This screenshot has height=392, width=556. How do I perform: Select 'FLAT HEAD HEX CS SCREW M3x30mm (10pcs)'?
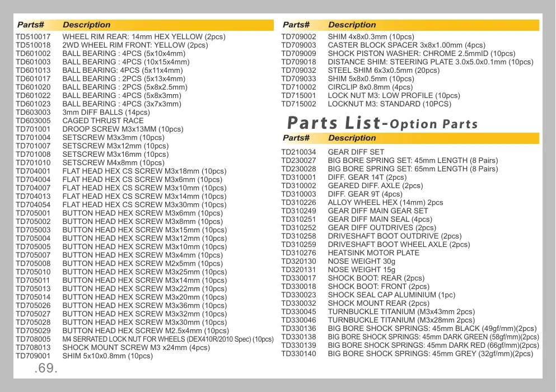coord(144,205)
